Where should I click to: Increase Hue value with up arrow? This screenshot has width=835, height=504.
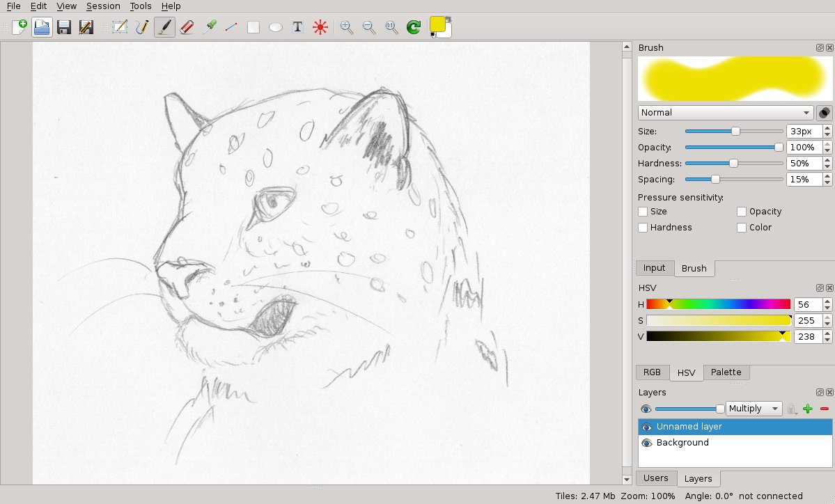click(x=827, y=301)
